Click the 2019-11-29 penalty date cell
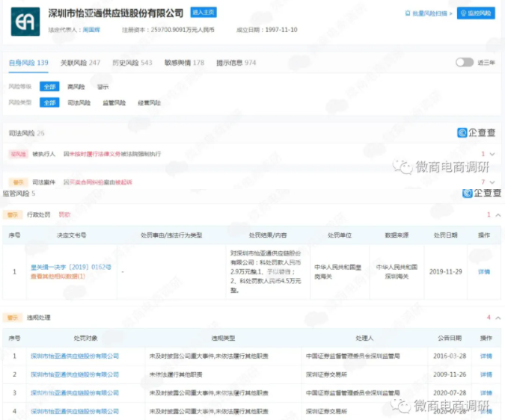 (445, 272)
